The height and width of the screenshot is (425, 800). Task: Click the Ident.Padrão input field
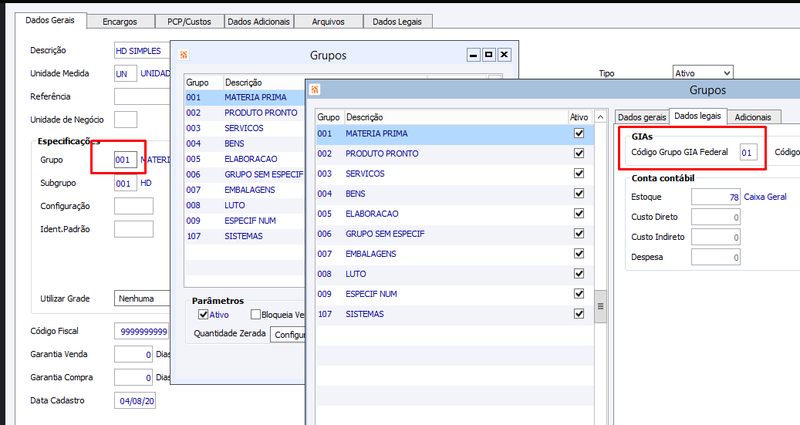(134, 229)
